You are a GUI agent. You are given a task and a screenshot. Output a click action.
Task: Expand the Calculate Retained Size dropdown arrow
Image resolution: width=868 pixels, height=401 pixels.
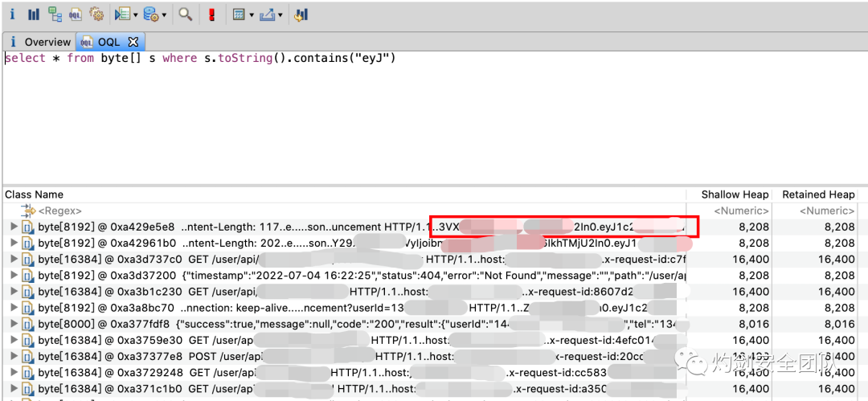(x=252, y=15)
